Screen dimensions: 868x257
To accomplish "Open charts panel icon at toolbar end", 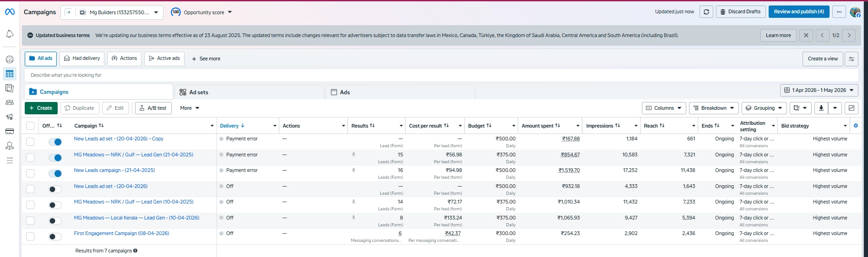I will [x=852, y=108].
